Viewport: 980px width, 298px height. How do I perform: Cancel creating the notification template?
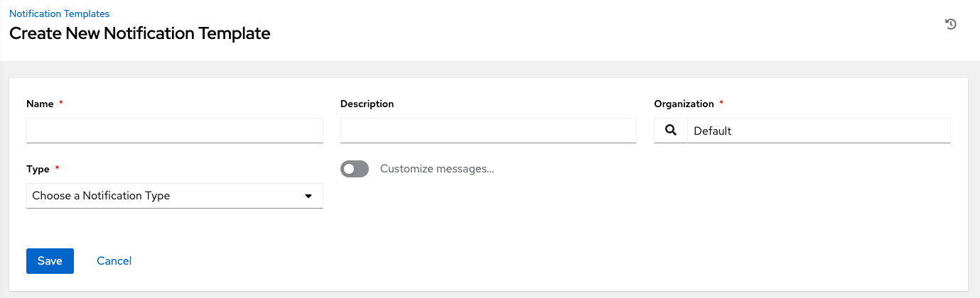click(x=114, y=261)
